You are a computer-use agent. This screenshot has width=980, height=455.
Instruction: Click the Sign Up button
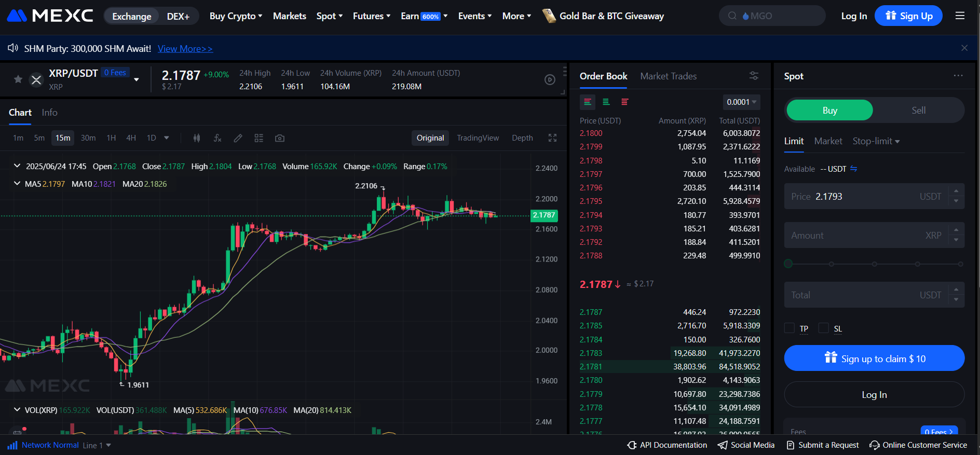coord(908,16)
